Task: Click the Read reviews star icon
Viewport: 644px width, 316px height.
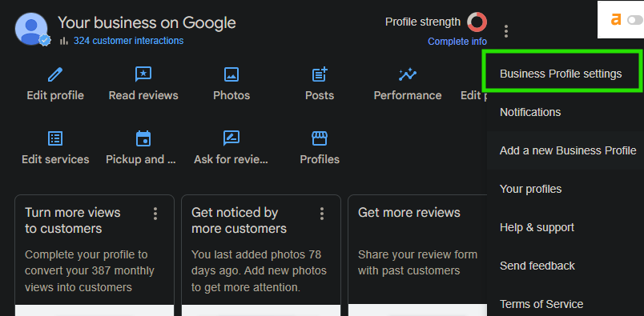Action: click(x=143, y=74)
